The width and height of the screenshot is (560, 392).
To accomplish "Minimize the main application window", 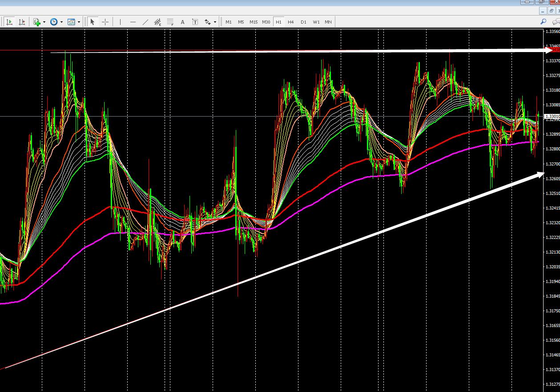I will pos(527,2).
